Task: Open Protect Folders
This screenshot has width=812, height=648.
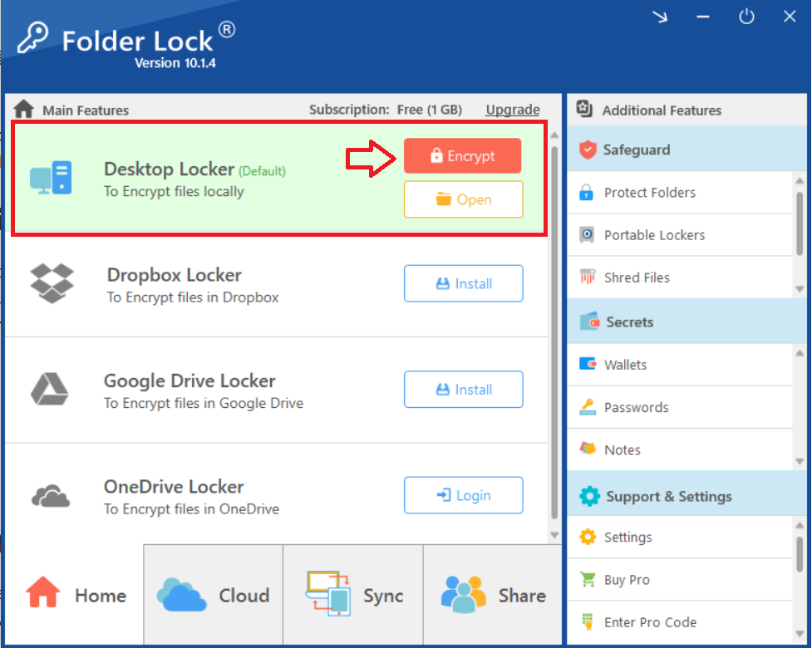Action: click(x=680, y=193)
